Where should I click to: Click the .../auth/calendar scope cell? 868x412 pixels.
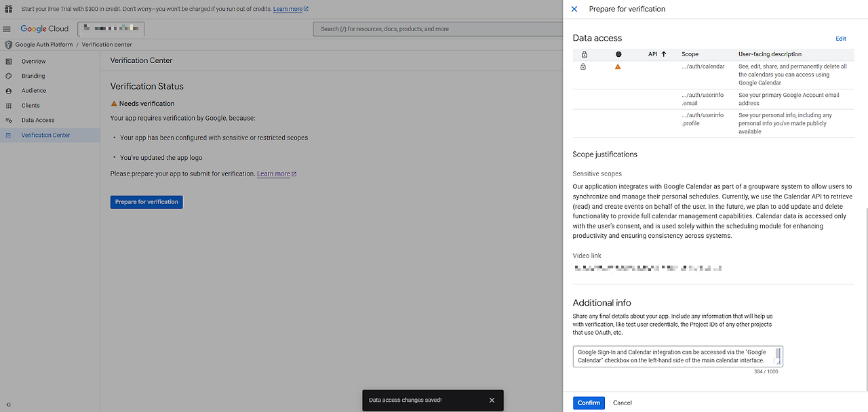pyautogui.click(x=703, y=66)
